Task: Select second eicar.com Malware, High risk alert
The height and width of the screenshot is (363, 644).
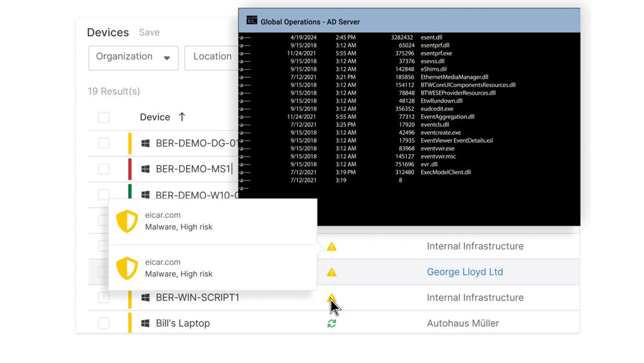Action: pos(213,268)
